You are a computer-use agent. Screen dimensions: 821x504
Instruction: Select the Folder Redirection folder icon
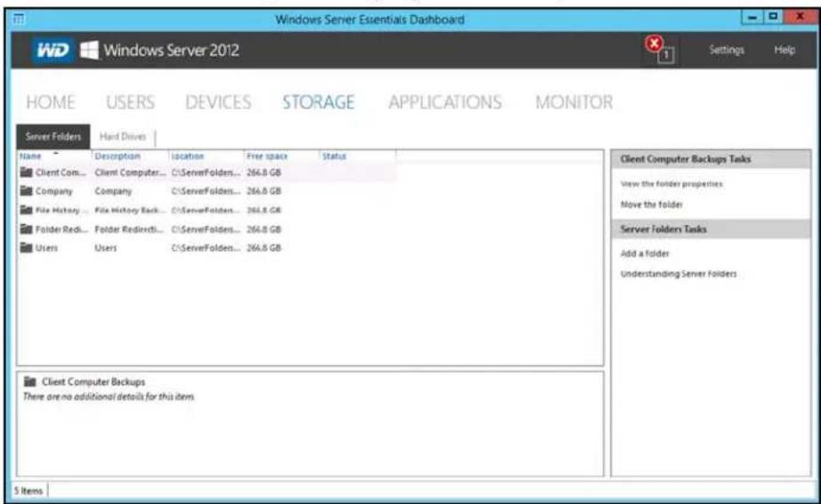pyautogui.click(x=26, y=228)
